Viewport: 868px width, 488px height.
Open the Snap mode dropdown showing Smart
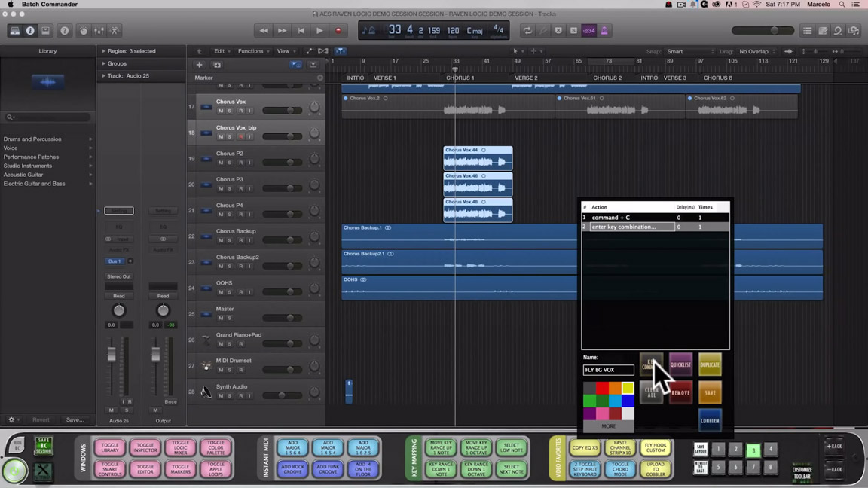[690, 51]
